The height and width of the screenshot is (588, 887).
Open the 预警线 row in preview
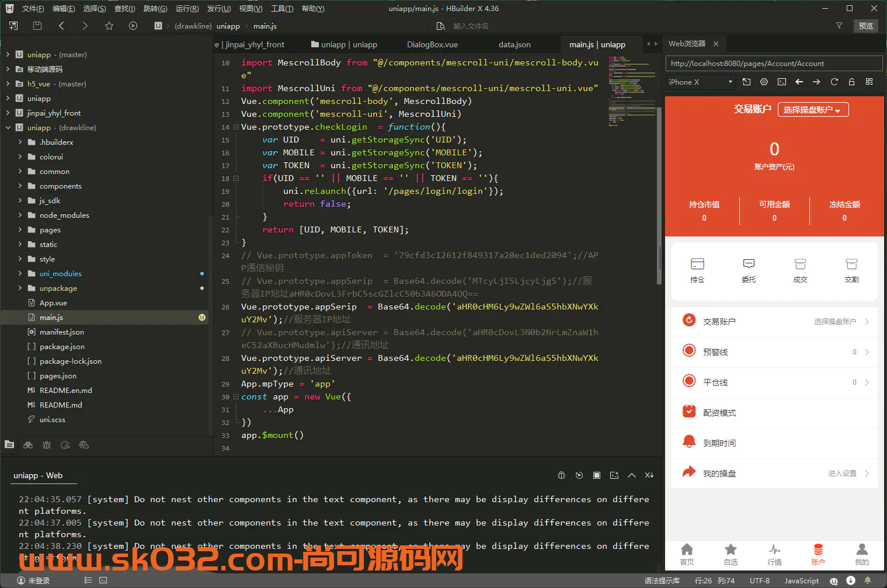pos(774,352)
